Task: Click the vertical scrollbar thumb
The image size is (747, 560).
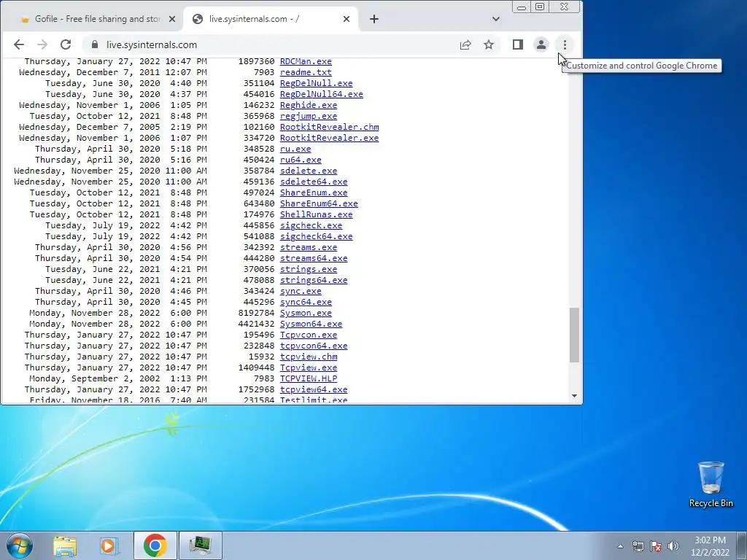Action: point(575,335)
